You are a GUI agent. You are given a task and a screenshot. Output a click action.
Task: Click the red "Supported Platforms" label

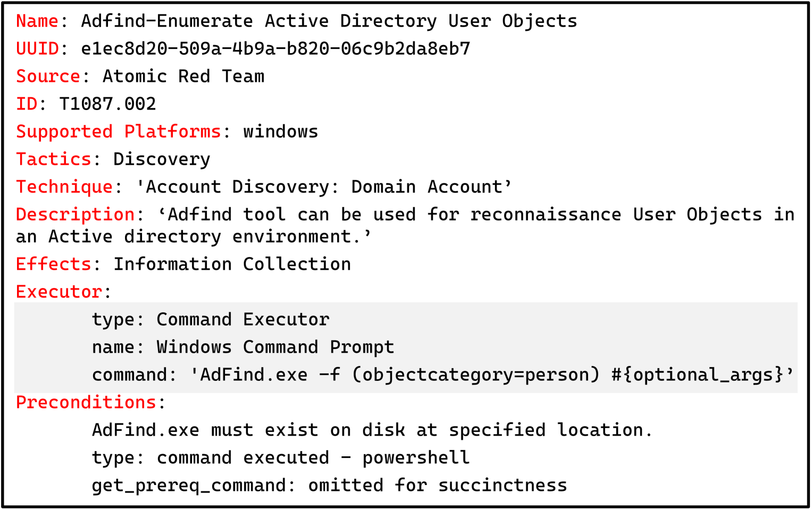tap(118, 132)
